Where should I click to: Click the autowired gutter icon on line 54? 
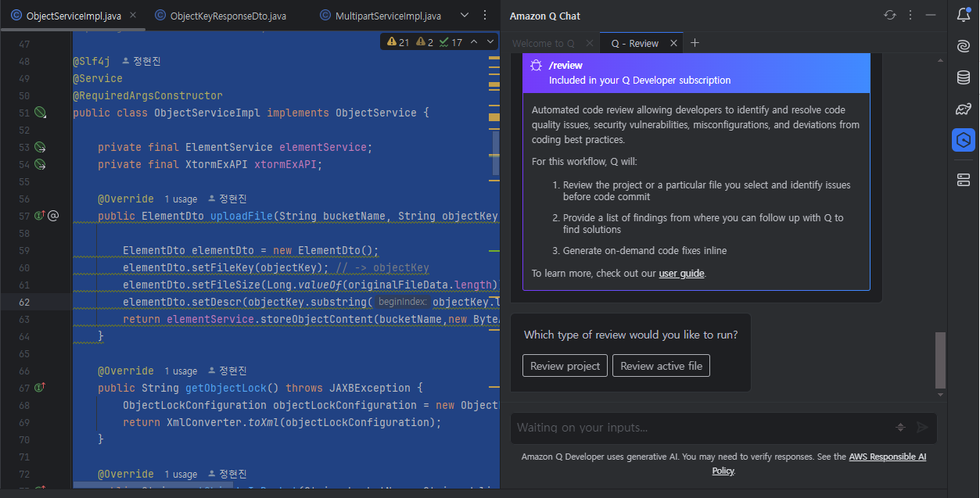[x=41, y=164]
